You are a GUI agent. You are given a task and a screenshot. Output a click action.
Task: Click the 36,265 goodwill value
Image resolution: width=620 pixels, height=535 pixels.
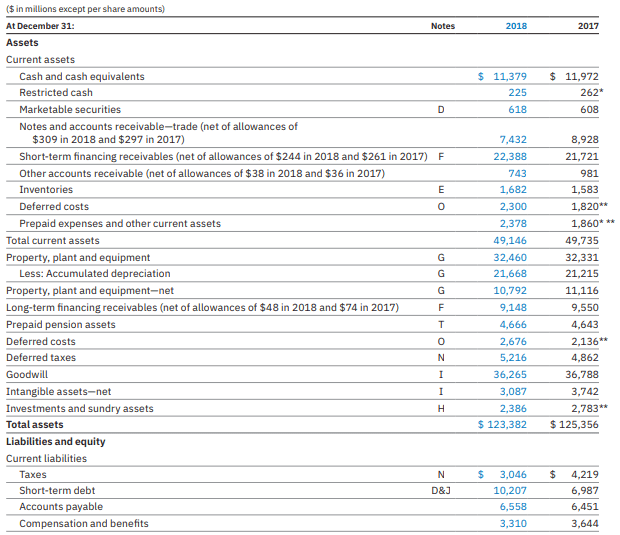point(510,374)
